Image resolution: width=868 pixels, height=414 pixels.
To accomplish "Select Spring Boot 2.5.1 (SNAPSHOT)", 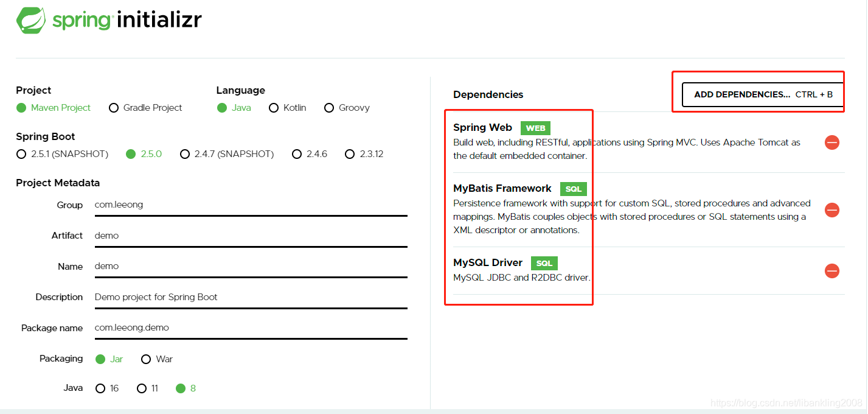I will (62, 154).
